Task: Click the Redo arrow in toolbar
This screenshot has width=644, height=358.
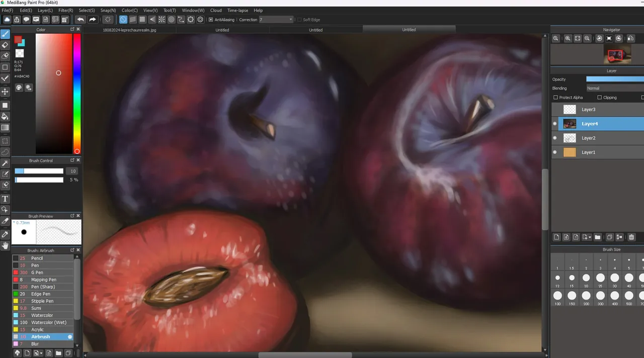Action: [93, 20]
